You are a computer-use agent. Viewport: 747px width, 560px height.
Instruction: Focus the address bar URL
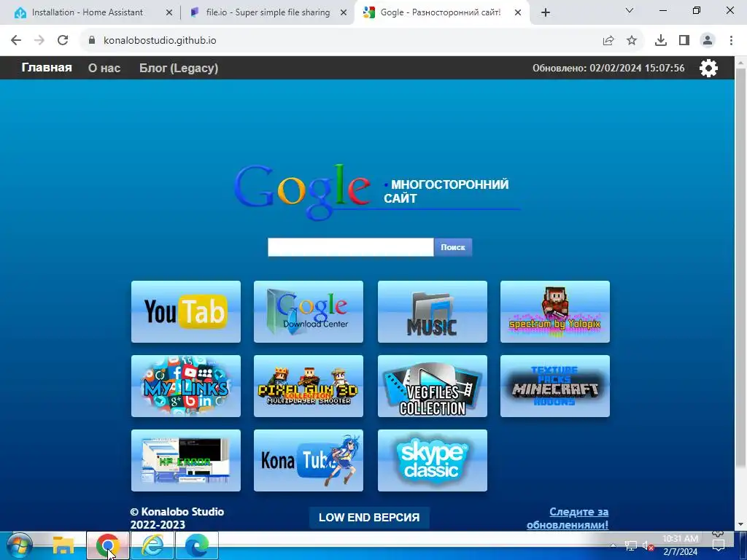tap(160, 41)
